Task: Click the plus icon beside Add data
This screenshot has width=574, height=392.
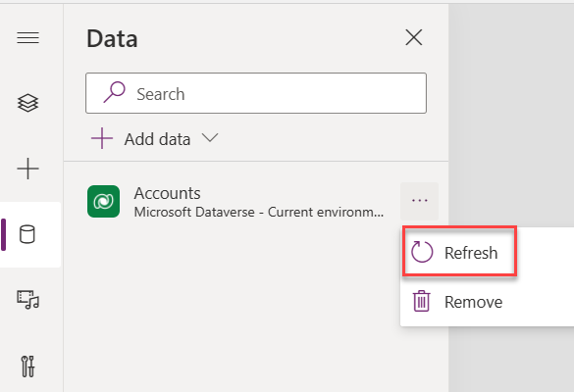Action: coord(102,138)
